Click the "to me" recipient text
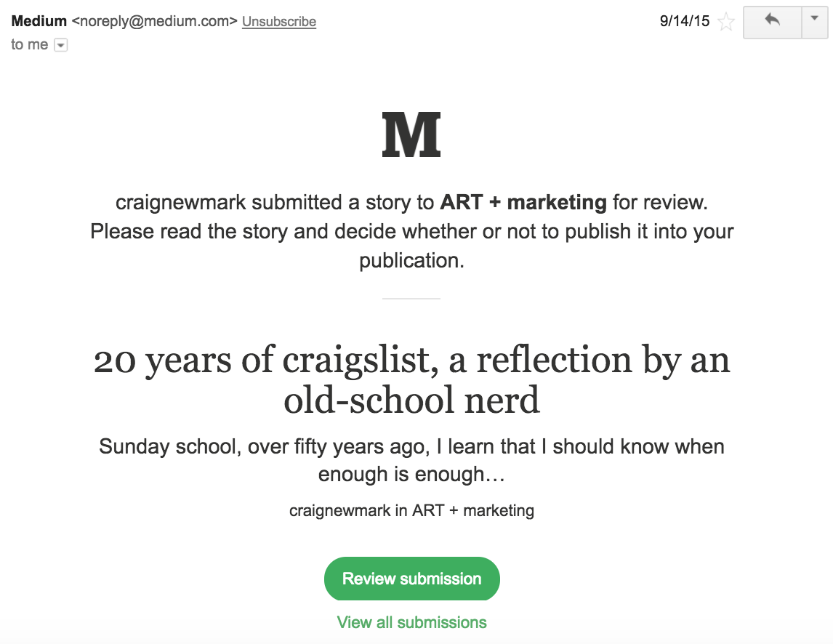 [x=30, y=45]
